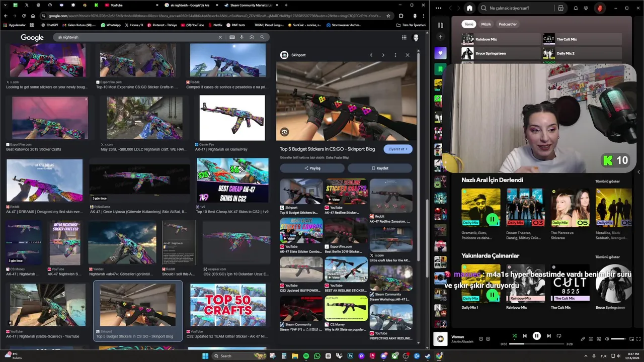Screen dimensions: 644x362
Task: Click Kaydet save button
Action: [x=380, y=168]
